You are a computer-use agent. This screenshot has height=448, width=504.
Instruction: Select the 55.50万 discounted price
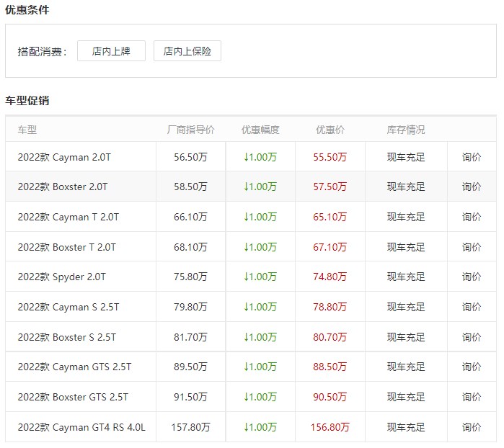pyautogui.click(x=330, y=157)
